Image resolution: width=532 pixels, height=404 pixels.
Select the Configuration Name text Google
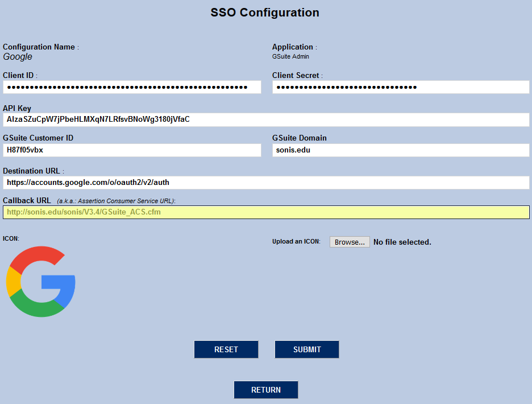(x=17, y=57)
